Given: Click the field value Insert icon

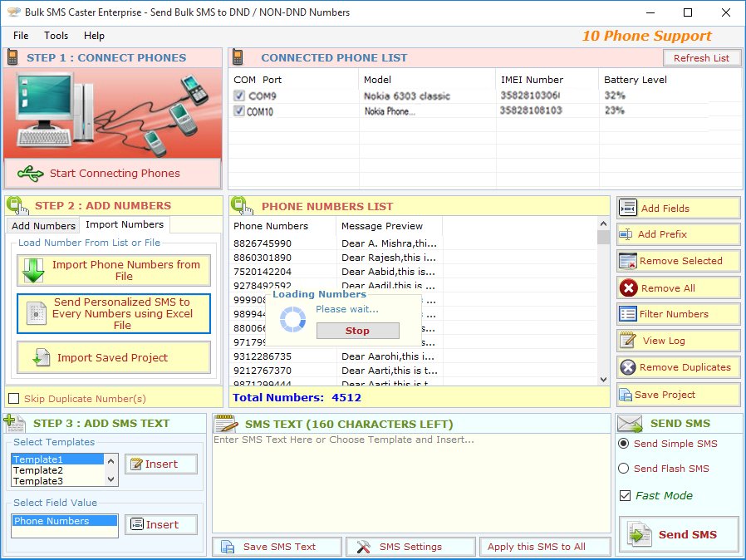Looking at the screenshot, I should point(136,524).
